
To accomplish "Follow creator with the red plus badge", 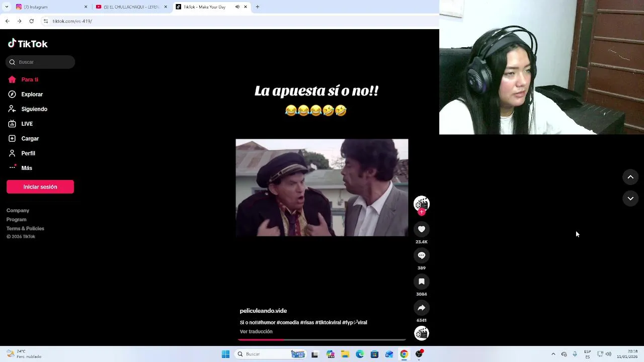I will click(422, 212).
